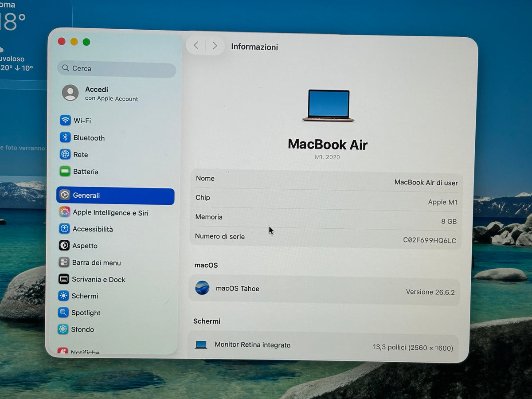Click the Apple Account avatar icon
The image size is (532, 399).
pos(70,93)
